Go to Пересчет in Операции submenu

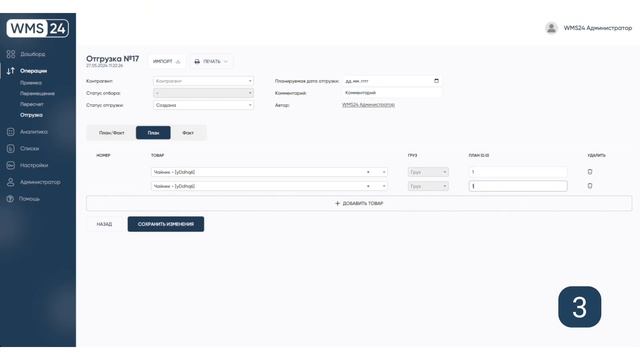click(32, 104)
